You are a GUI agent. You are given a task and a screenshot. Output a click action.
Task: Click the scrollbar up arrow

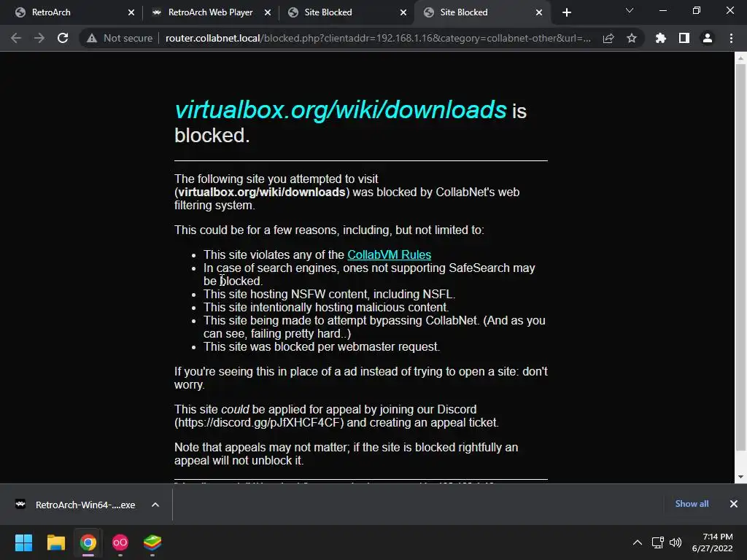tap(740, 58)
